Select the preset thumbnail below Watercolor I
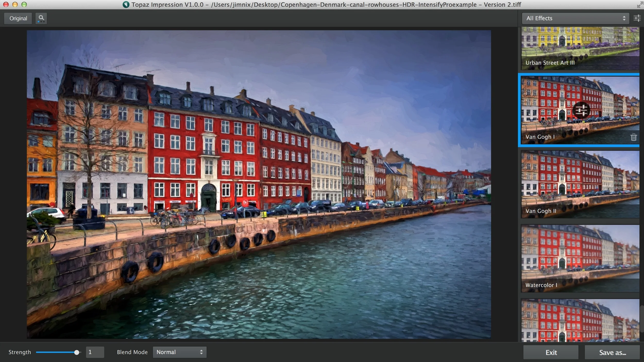The height and width of the screenshot is (362, 644). point(580,320)
